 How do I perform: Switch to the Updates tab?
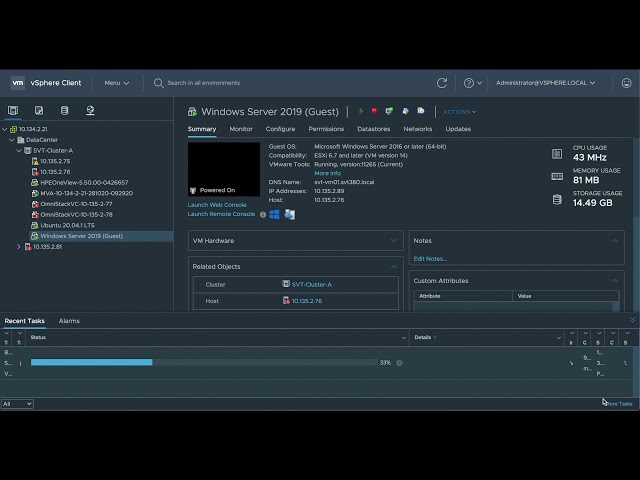pos(458,129)
